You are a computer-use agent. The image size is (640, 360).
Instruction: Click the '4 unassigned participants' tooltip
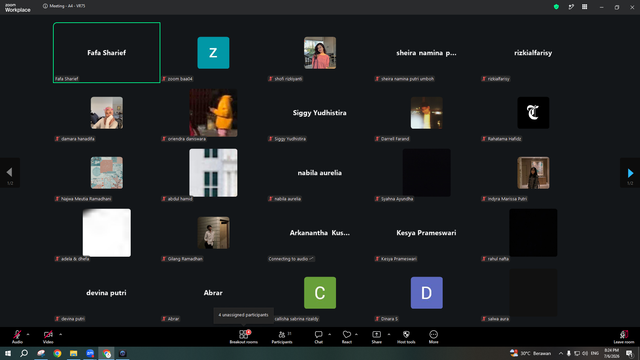pyautogui.click(x=243, y=315)
